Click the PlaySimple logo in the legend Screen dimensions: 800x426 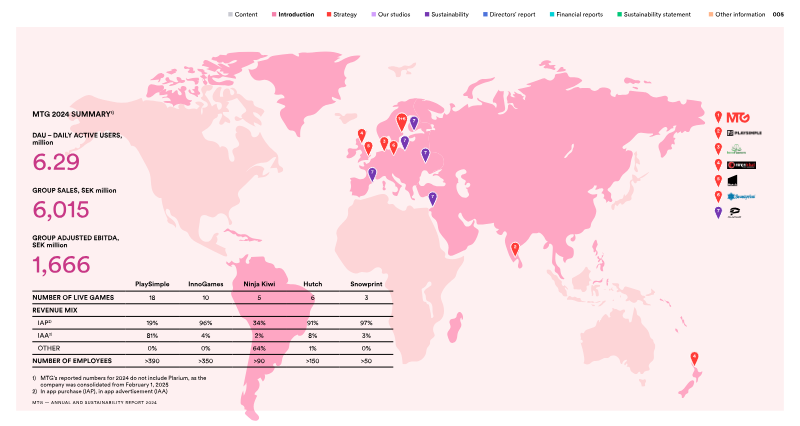tap(743, 133)
